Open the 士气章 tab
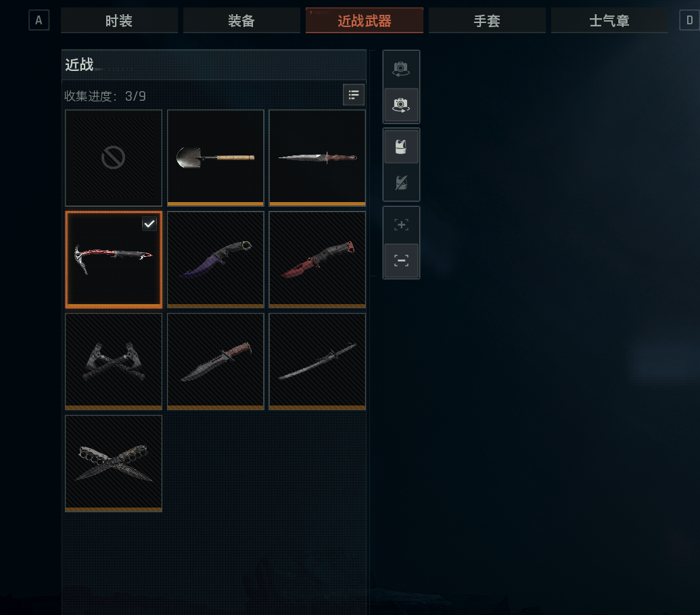This screenshot has width=700, height=615. click(x=609, y=20)
